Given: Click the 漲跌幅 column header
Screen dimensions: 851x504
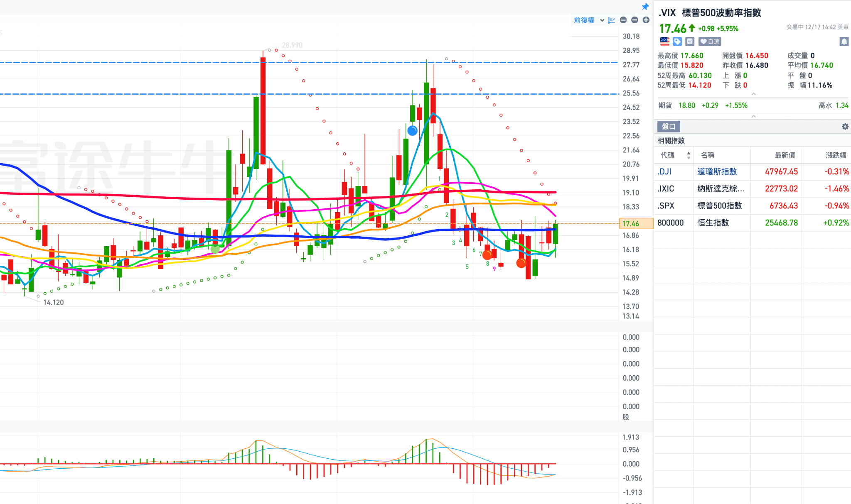Looking at the screenshot, I should tap(836, 155).
